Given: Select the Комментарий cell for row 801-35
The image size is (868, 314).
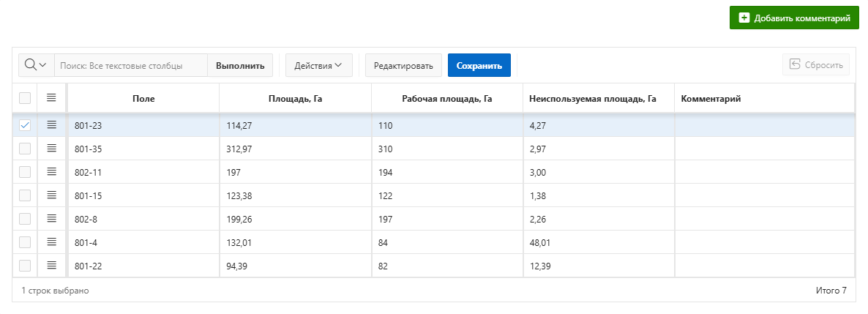Looking at the screenshot, I should (x=763, y=149).
